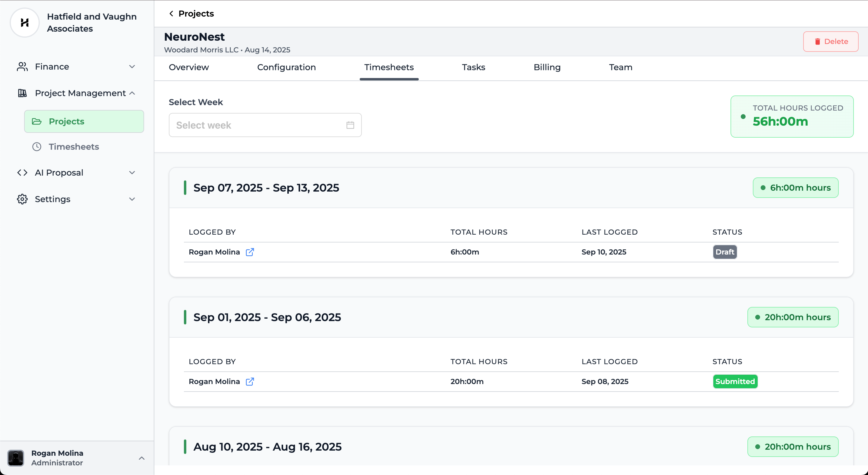Image resolution: width=868 pixels, height=475 pixels.
Task: Click the AI Proposal code brackets icon
Action: [x=22, y=173]
